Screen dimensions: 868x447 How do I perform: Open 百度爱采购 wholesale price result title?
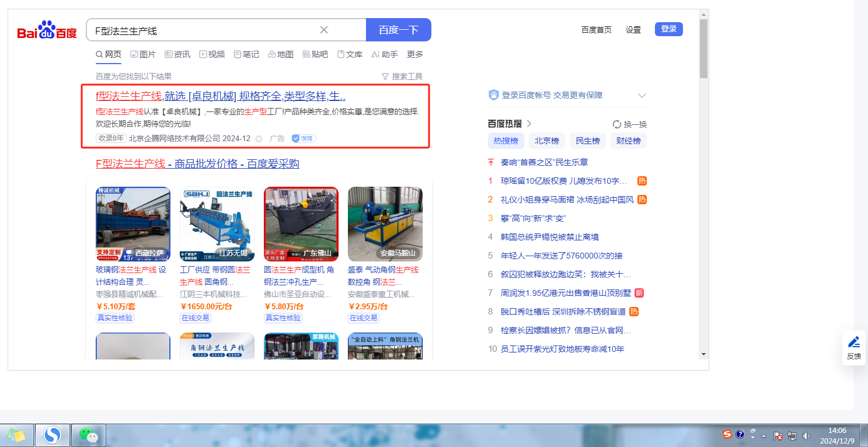tap(197, 164)
